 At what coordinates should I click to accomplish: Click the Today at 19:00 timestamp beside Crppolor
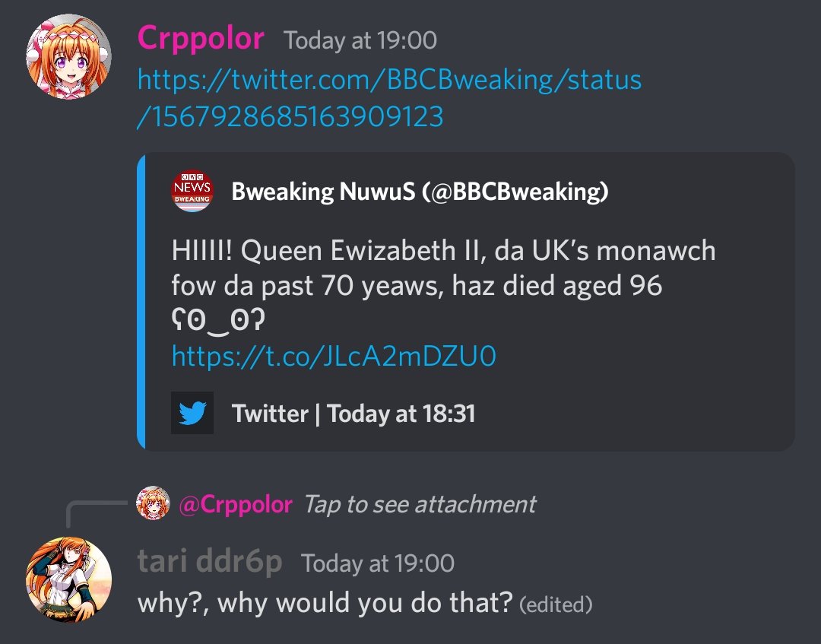point(360,40)
